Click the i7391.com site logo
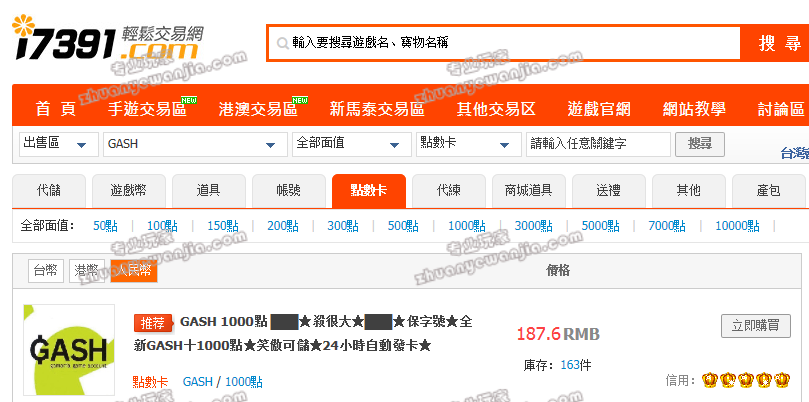 [x=107, y=39]
